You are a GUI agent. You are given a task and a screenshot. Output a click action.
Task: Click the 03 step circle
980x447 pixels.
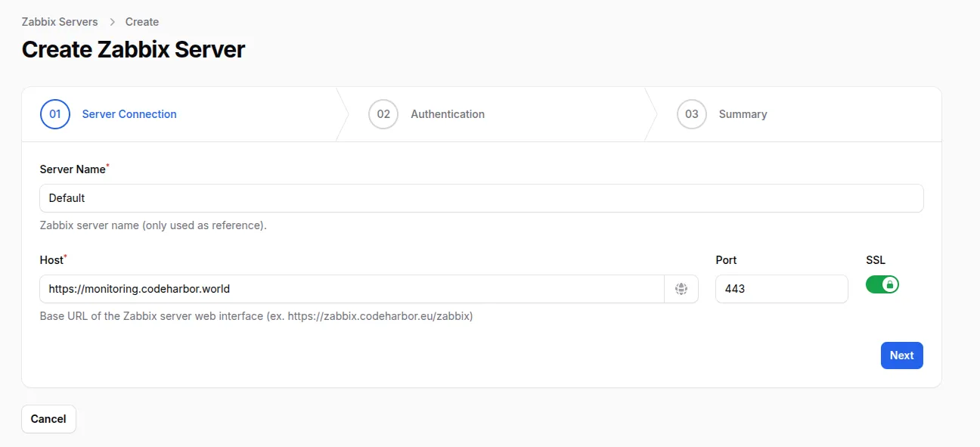(692, 114)
